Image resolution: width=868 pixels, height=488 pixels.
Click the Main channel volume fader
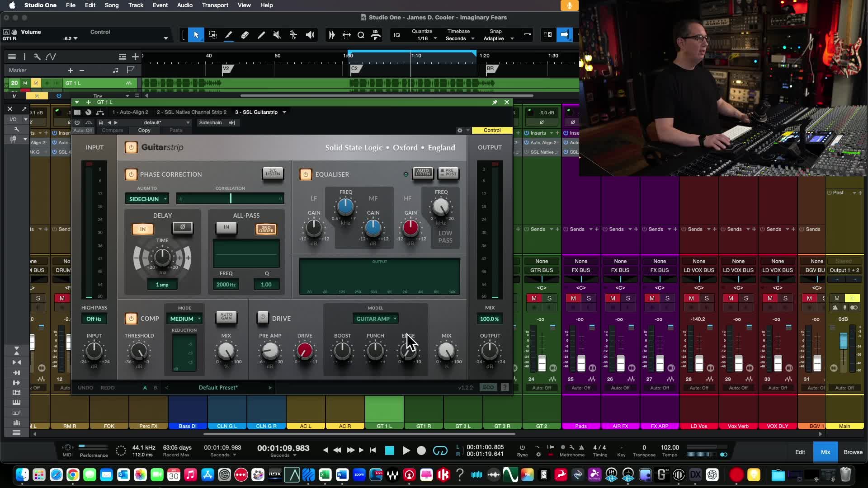(843, 341)
